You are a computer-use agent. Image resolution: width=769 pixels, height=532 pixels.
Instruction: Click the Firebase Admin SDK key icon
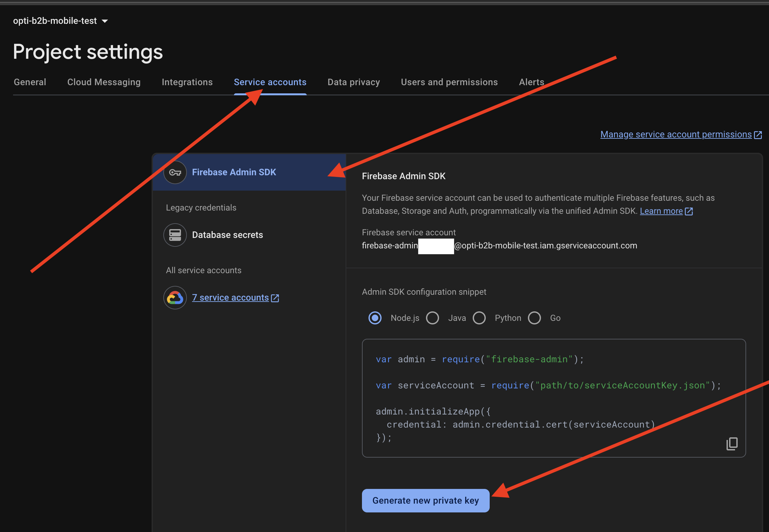(175, 172)
